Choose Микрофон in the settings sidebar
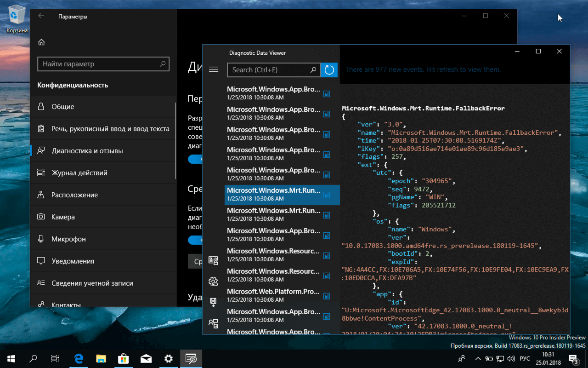This screenshot has height=368, width=588. point(103,239)
